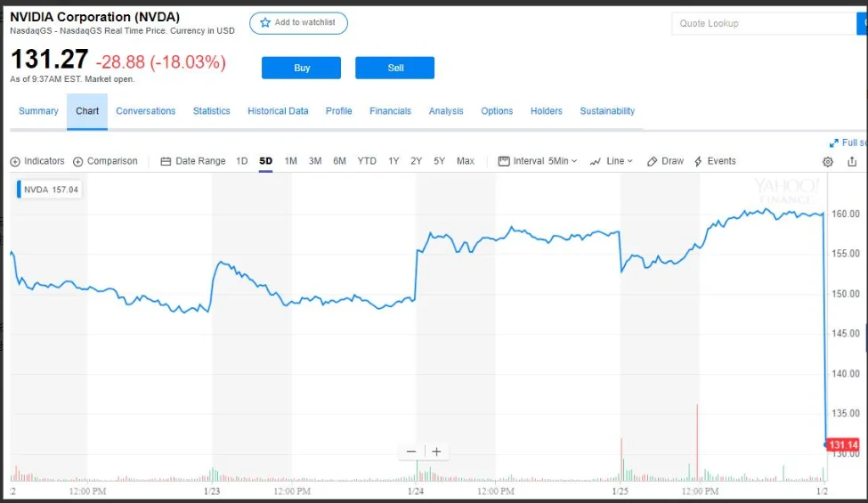868x503 pixels.
Task: Select the 6M range
Action: (339, 161)
